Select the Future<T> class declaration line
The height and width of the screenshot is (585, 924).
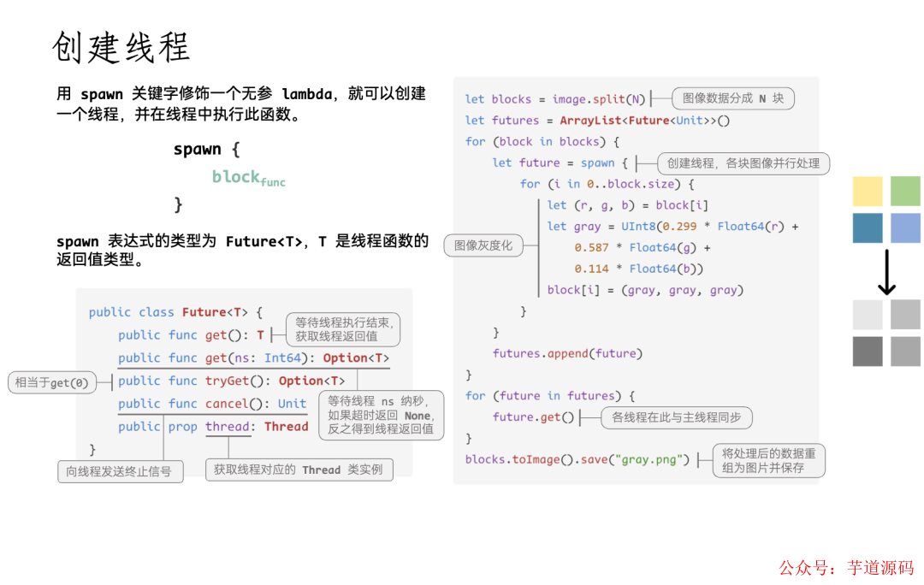[x=174, y=312]
